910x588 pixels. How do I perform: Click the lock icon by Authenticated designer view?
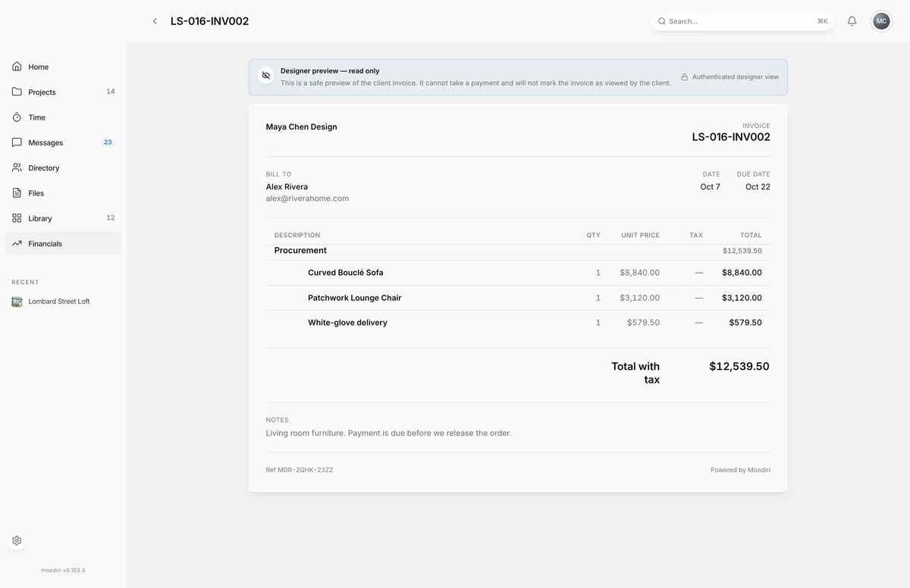(684, 77)
